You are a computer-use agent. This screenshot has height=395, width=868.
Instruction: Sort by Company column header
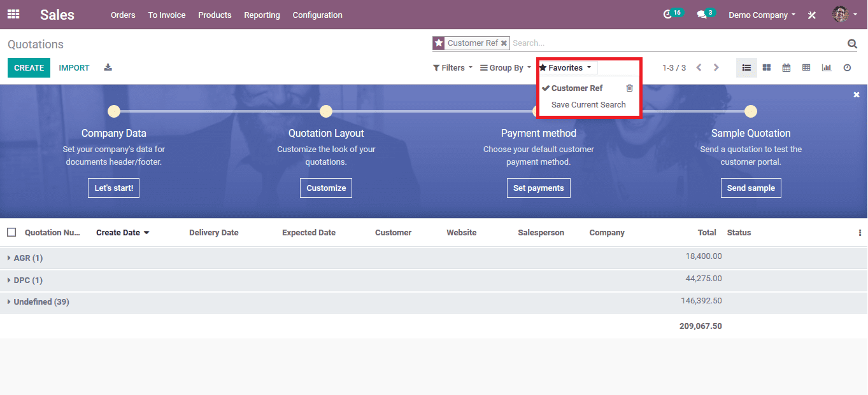607,233
